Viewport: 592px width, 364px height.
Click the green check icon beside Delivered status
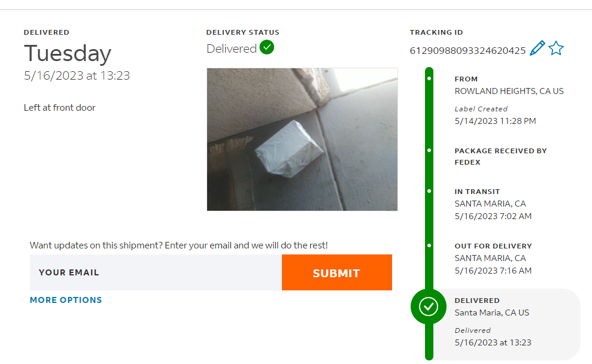pyautogui.click(x=267, y=48)
